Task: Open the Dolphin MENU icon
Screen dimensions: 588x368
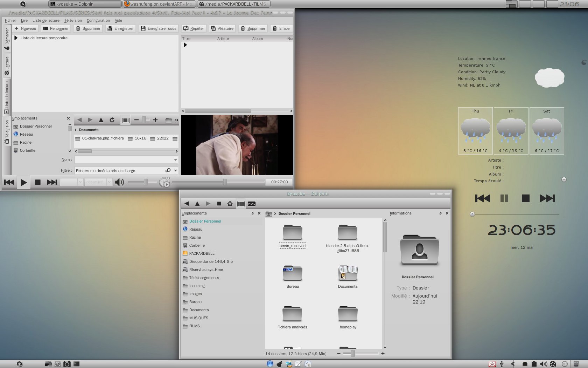Action: point(252,204)
